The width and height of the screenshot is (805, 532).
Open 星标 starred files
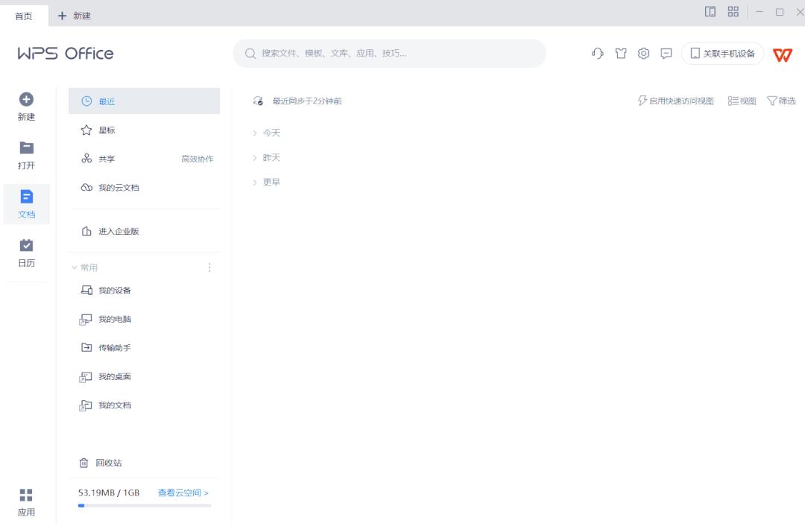coord(145,130)
